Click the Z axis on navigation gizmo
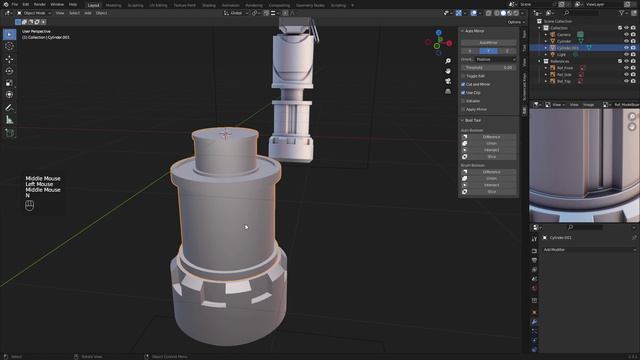The image size is (640, 360). pyautogui.click(x=438, y=33)
